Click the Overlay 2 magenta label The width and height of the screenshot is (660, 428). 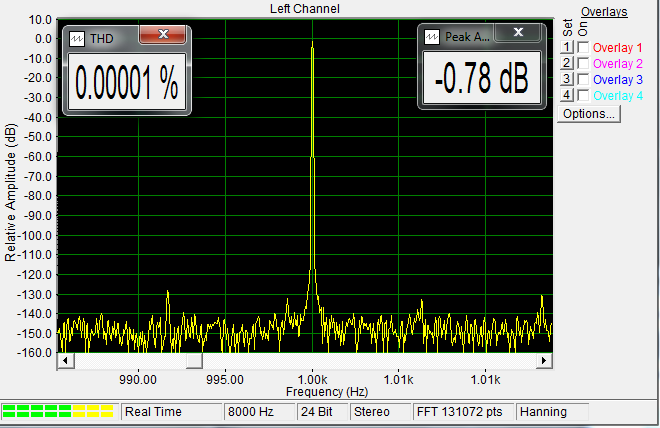[x=617, y=64]
